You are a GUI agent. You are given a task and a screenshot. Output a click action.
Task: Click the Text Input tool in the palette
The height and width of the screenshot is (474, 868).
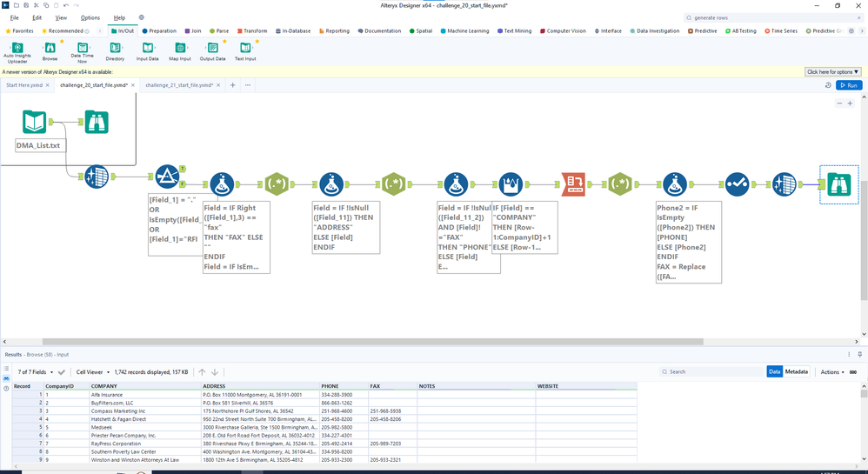coord(245,50)
